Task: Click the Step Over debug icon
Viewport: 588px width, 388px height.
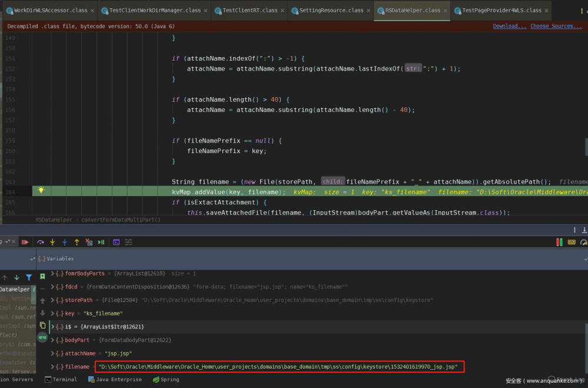Action: coord(41,242)
